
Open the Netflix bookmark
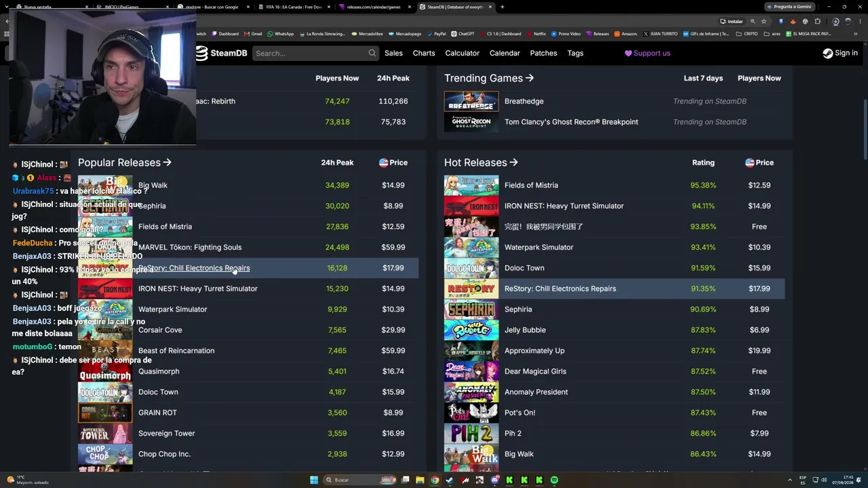coord(536,34)
